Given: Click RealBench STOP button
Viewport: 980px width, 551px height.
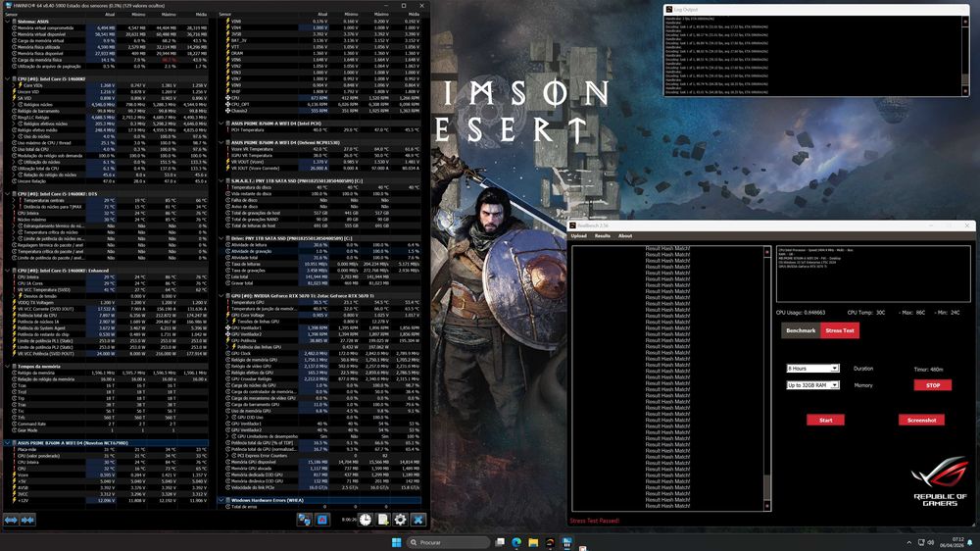Looking at the screenshot, I should (933, 385).
